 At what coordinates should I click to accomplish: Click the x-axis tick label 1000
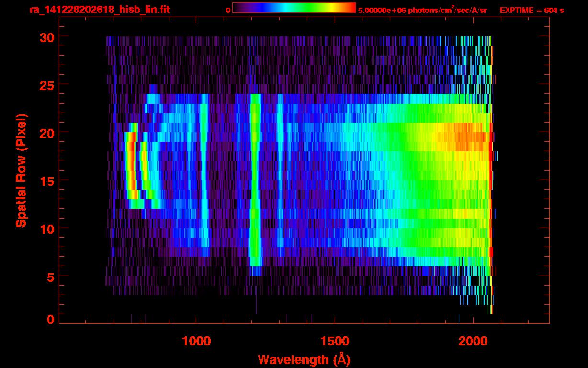coord(196,341)
